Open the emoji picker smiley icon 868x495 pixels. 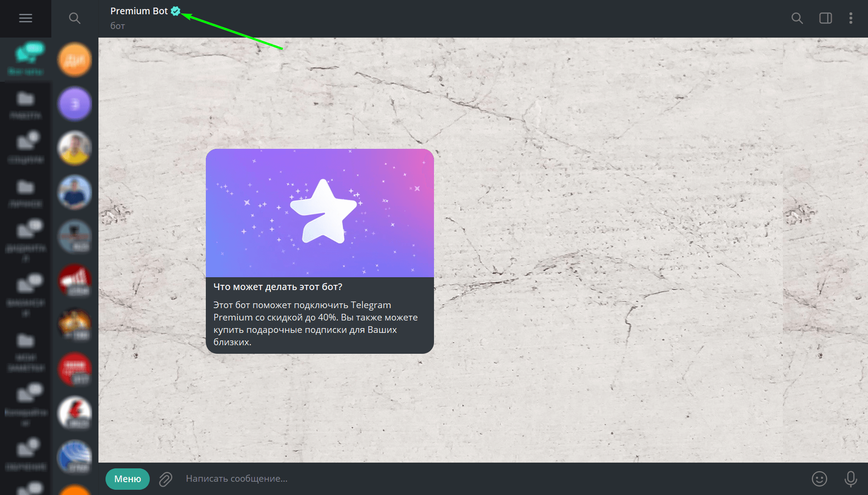tap(820, 479)
